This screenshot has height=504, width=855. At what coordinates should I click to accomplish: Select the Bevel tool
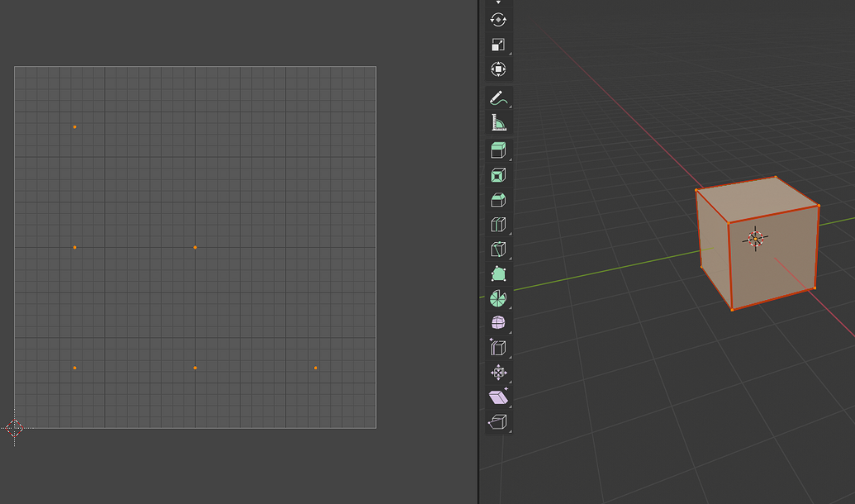pos(498,199)
